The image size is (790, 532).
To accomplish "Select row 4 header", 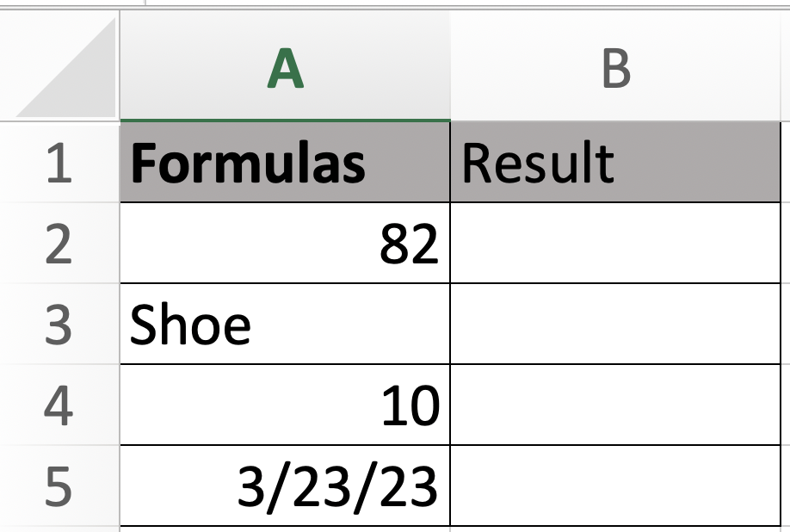I will coord(59,406).
